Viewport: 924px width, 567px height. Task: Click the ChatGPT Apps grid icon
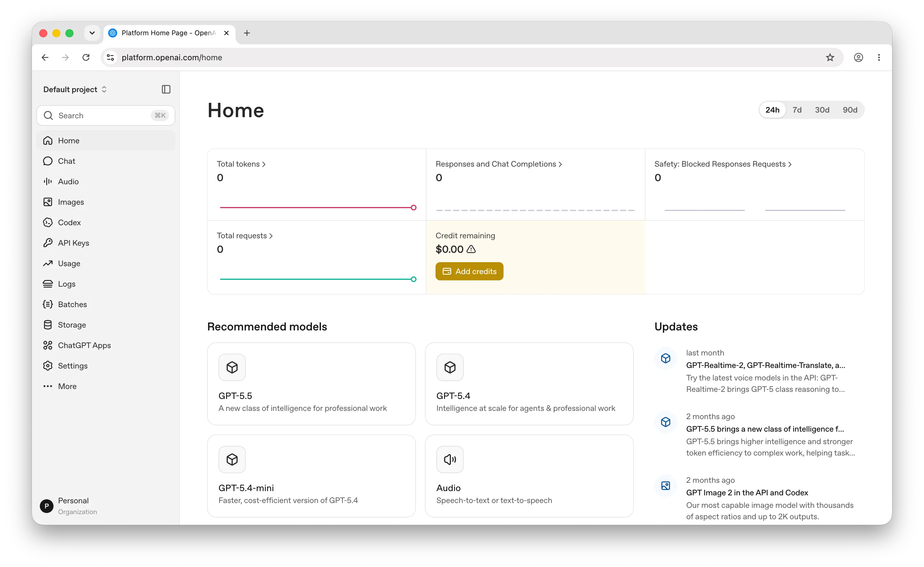click(x=48, y=345)
